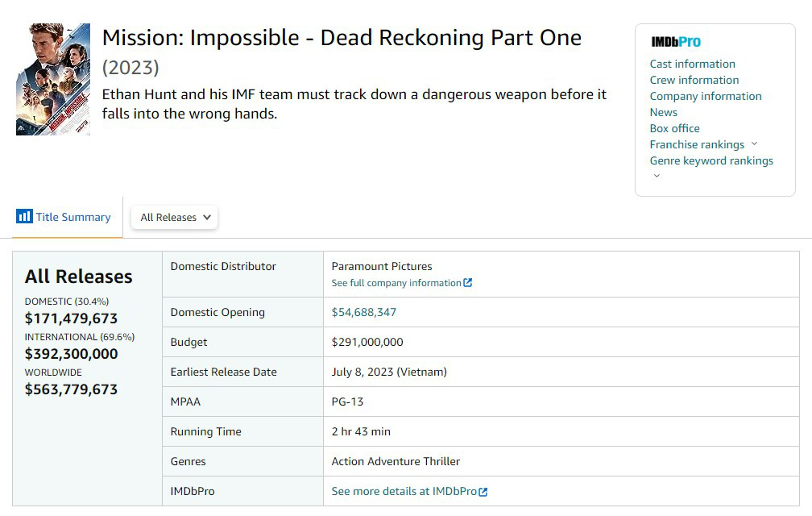Go to Crew information
812x516 pixels.
694,80
